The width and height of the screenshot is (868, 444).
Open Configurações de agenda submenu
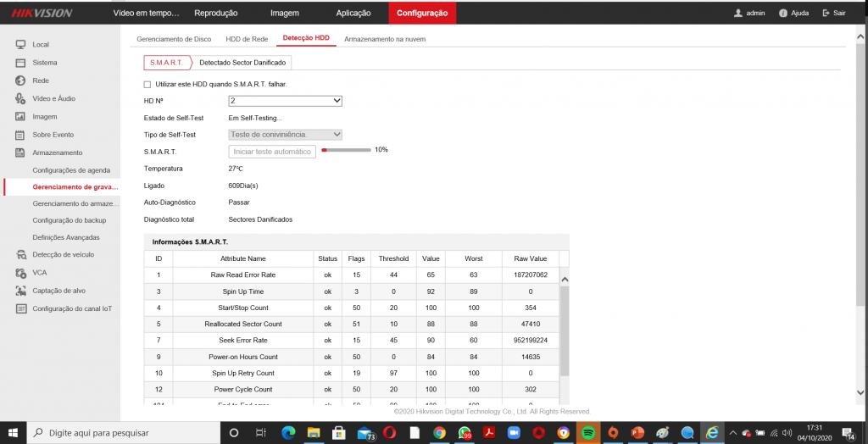click(x=71, y=170)
